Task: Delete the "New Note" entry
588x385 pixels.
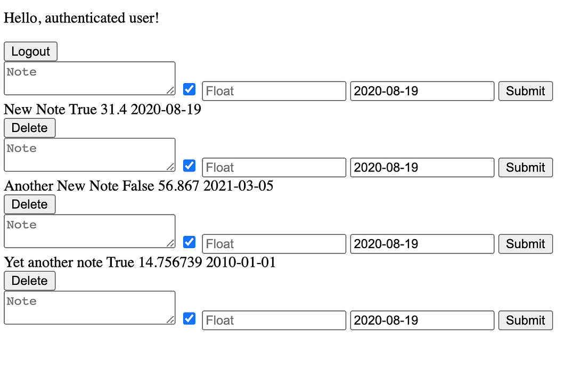Action: (29, 128)
